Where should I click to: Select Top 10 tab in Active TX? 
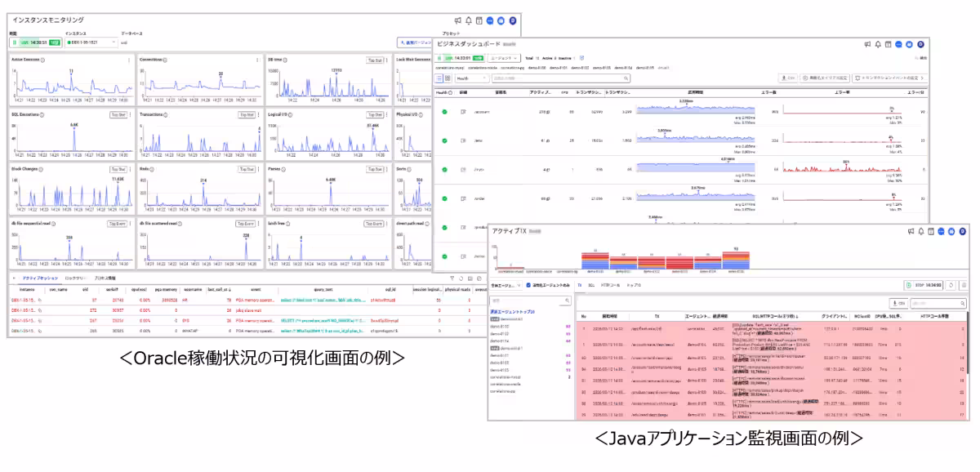[634, 285]
